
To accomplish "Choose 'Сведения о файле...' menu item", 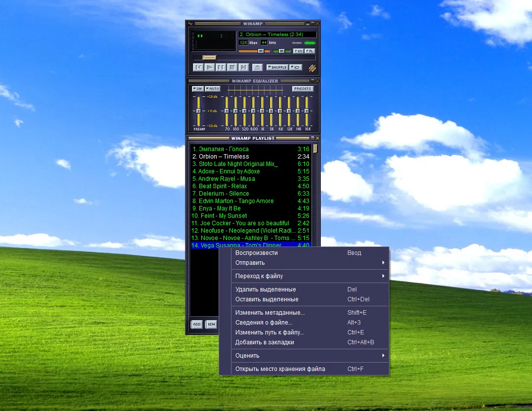I will coord(304,323).
